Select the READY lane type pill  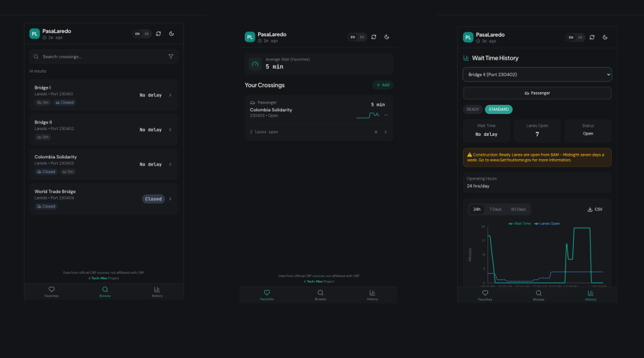pyautogui.click(x=473, y=109)
